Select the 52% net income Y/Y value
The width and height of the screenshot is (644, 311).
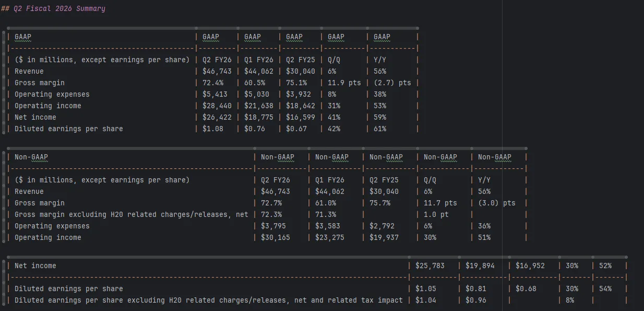tap(605, 266)
